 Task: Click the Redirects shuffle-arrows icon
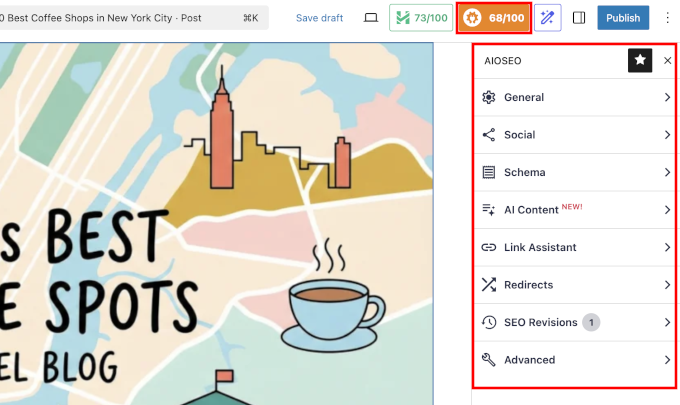click(488, 285)
